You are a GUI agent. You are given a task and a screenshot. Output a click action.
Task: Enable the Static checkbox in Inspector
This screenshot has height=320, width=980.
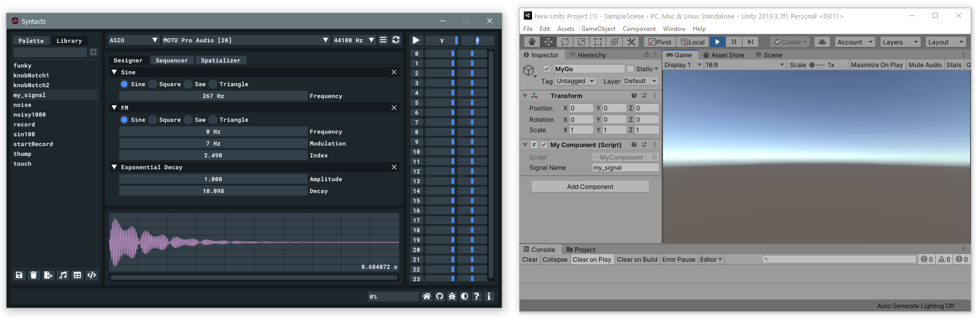[630, 69]
